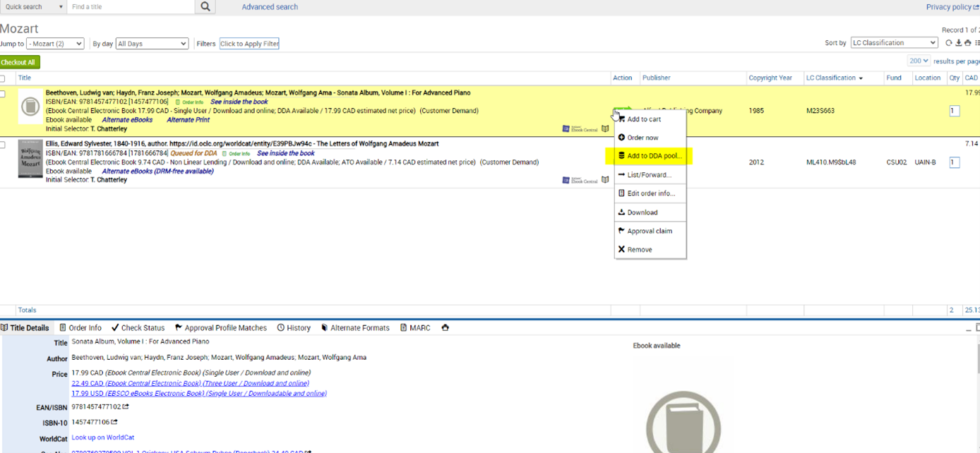Open the Check Status tab
The width and height of the screenshot is (980, 453).
coord(138,328)
